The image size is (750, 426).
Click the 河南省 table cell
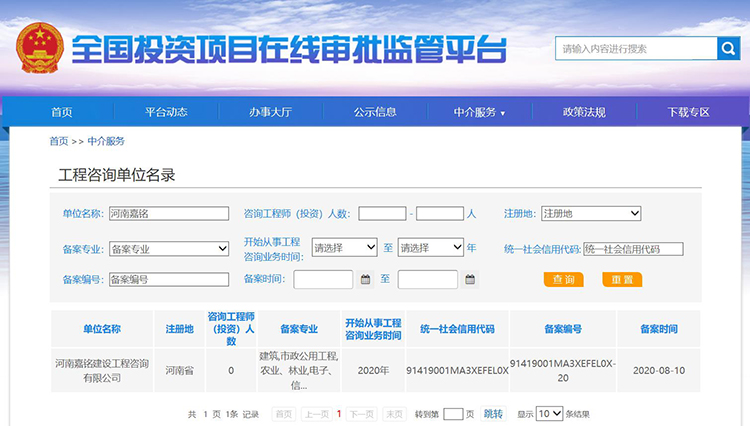click(179, 371)
